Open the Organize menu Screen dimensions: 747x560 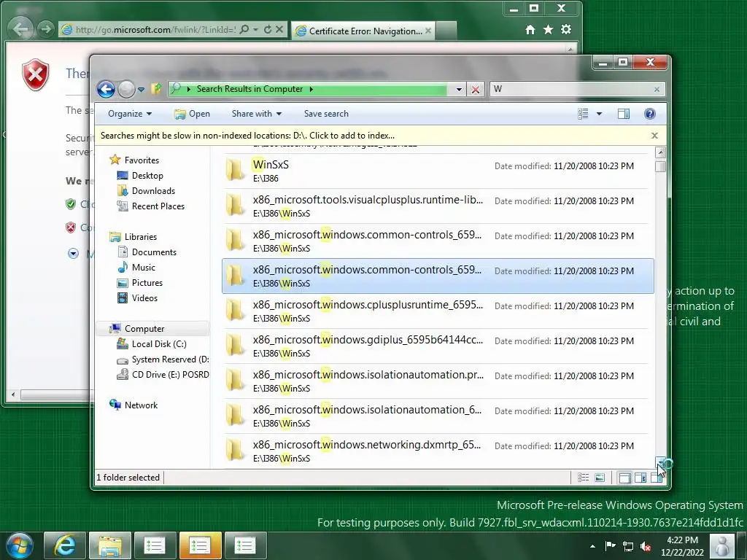pos(130,114)
